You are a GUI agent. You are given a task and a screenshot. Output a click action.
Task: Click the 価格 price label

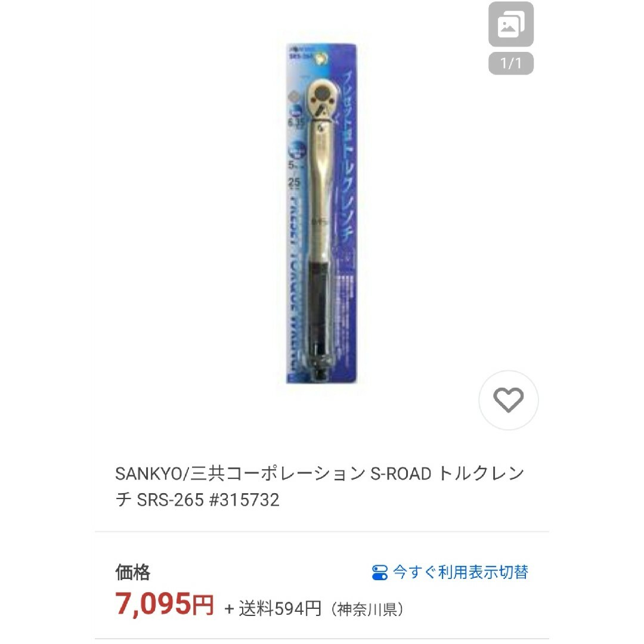point(132,572)
